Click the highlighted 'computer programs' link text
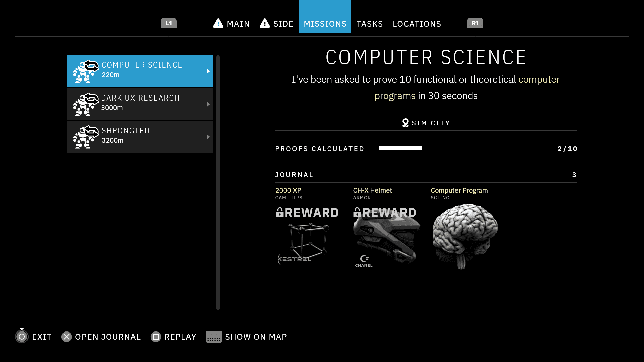The width and height of the screenshot is (644, 362). point(539,79)
